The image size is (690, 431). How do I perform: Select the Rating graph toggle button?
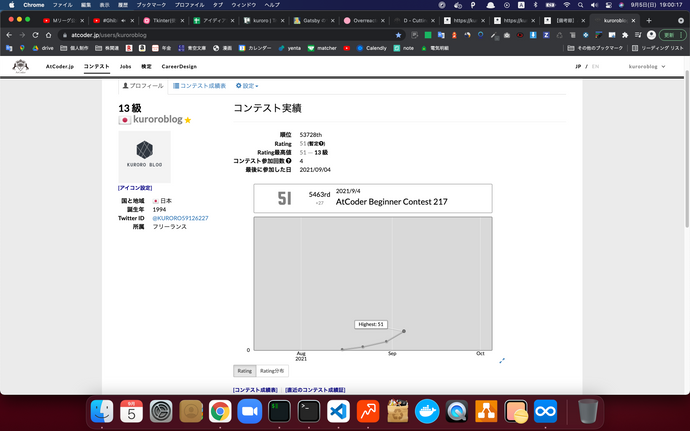point(245,371)
